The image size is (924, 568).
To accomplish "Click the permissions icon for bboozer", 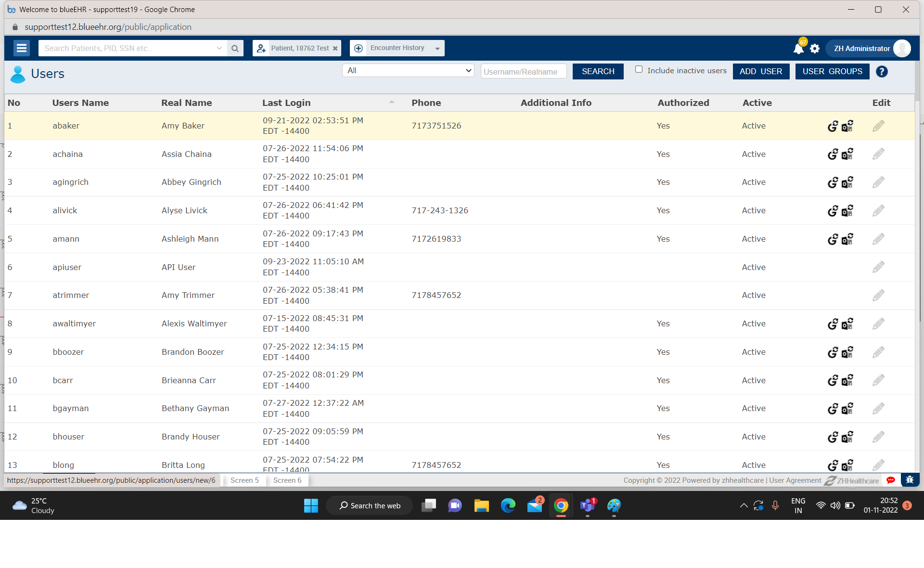I will tap(847, 351).
